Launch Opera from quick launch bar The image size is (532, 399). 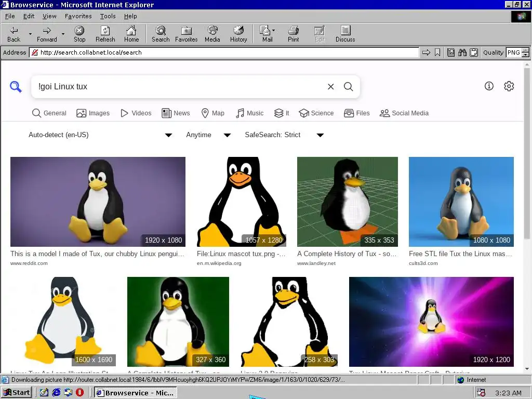[x=79, y=393]
